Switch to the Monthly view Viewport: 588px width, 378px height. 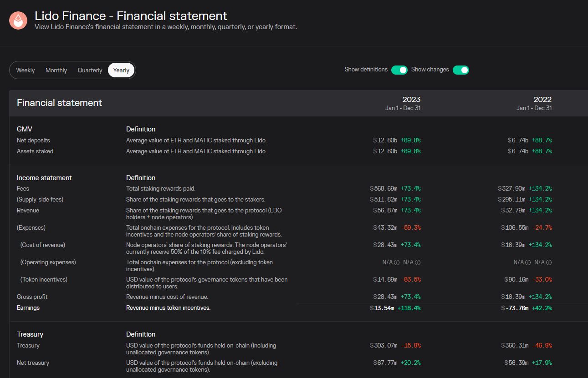56,70
